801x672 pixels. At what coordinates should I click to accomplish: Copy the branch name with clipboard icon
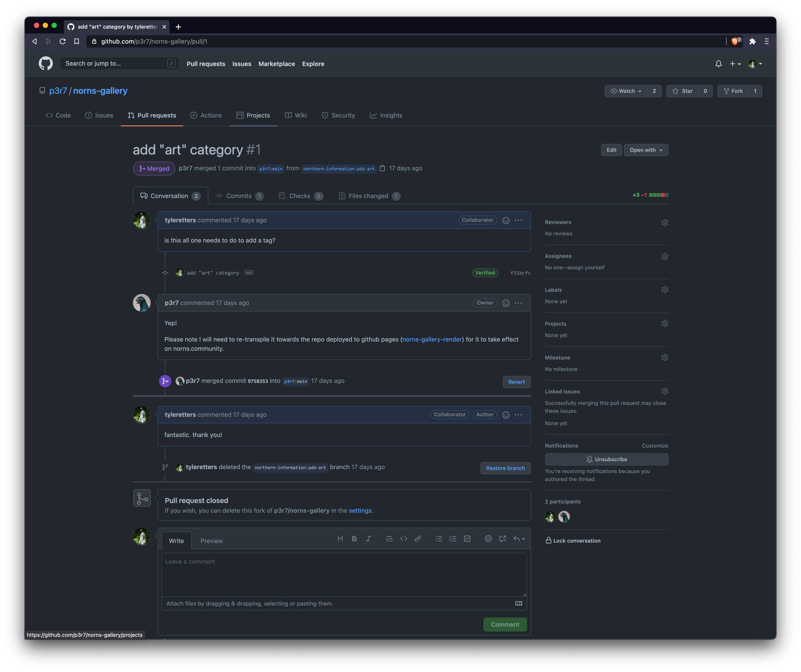coord(382,168)
